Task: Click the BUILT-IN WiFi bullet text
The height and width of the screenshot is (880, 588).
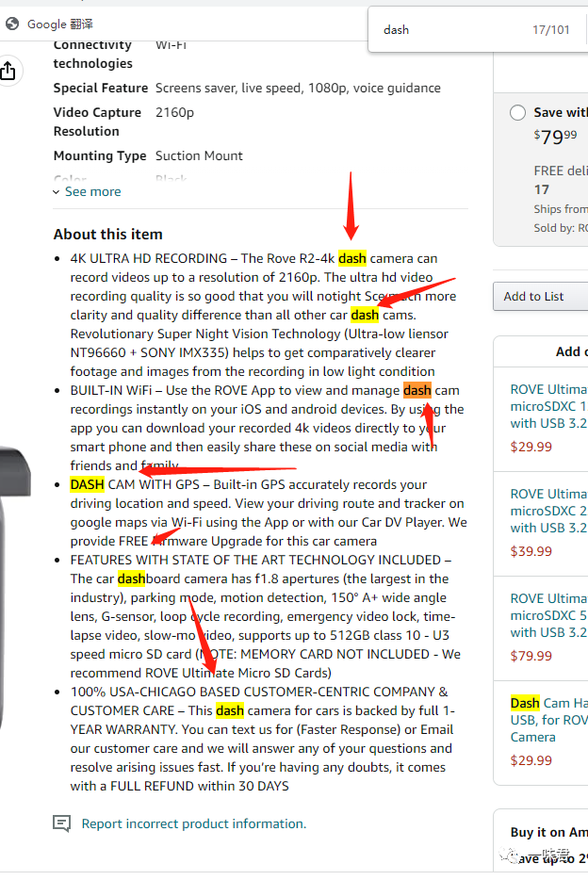Action: click(x=267, y=428)
